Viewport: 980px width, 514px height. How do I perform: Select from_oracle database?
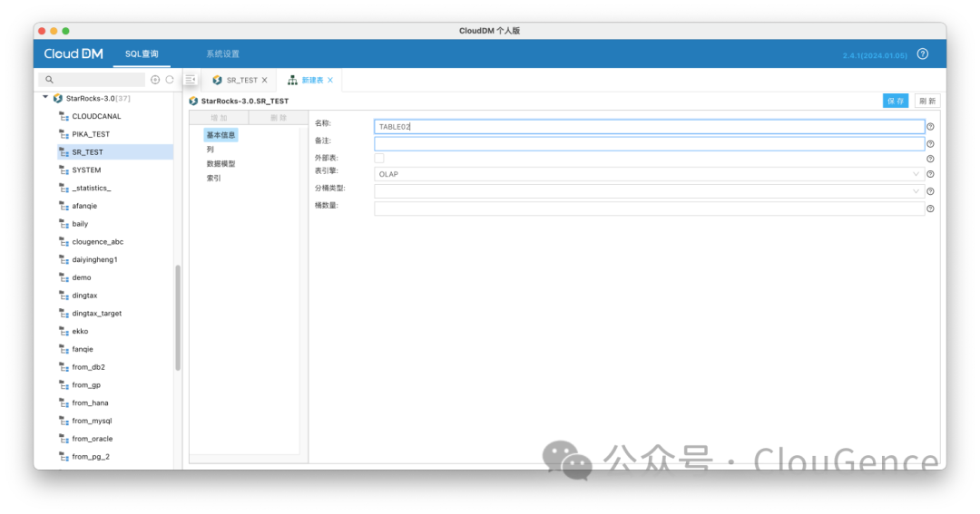click(93, 439)
